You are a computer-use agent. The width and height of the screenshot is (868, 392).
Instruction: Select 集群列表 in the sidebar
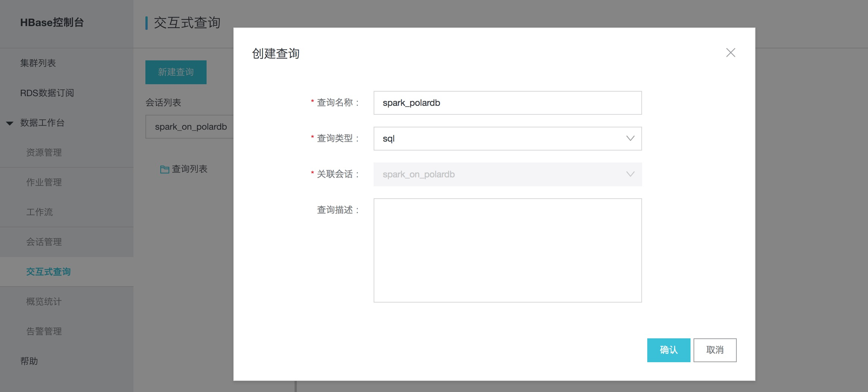(x=38, y=63)
